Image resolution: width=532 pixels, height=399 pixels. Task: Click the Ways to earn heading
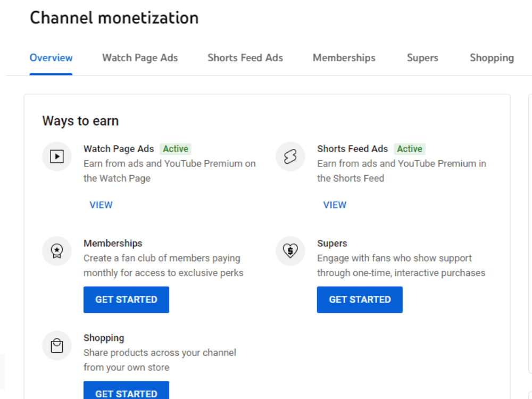[x=80, y=121]
